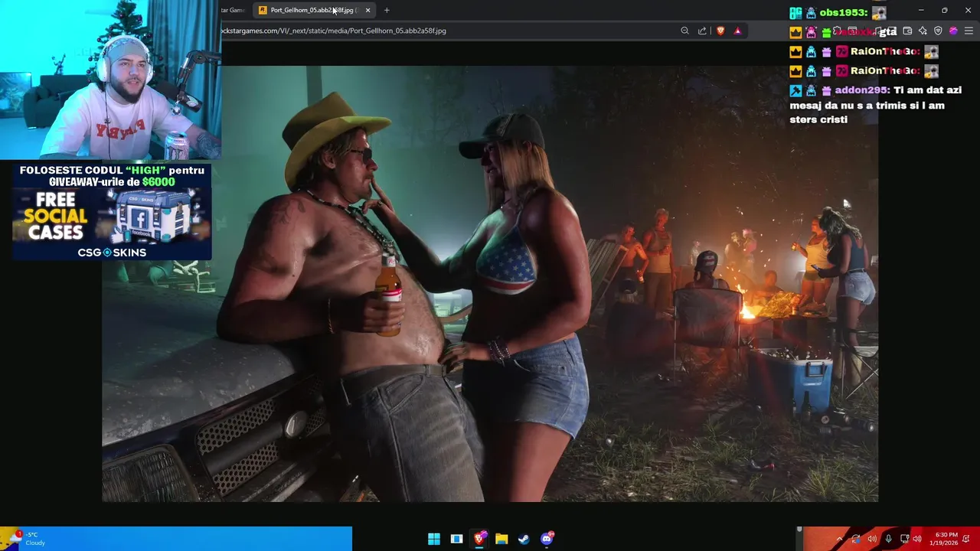980x551 pixels.
Task: Open File Explorer from the taskbar
Action: point(501,539)
